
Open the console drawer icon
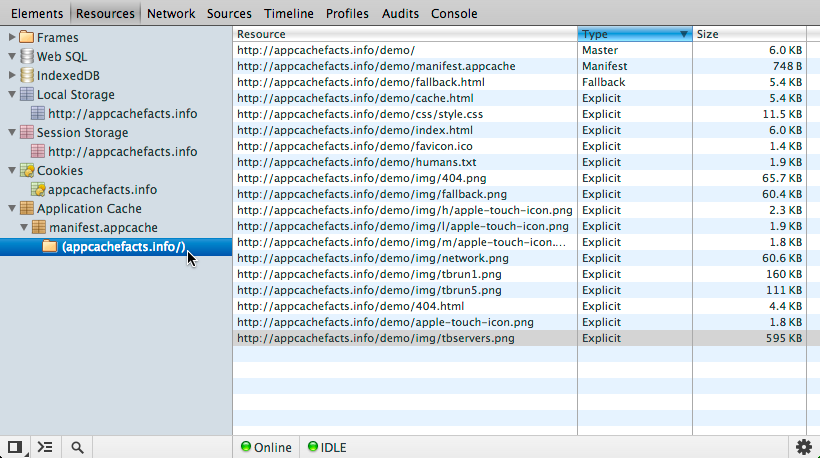pyautogui.click(x=45, y=447)
